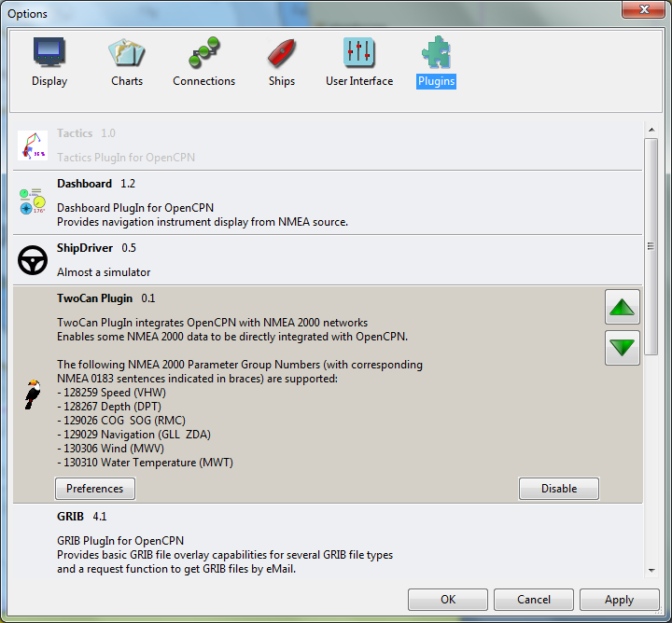Click 'GRIB PlugIn for OpenCPN' text

coord(120,541)
